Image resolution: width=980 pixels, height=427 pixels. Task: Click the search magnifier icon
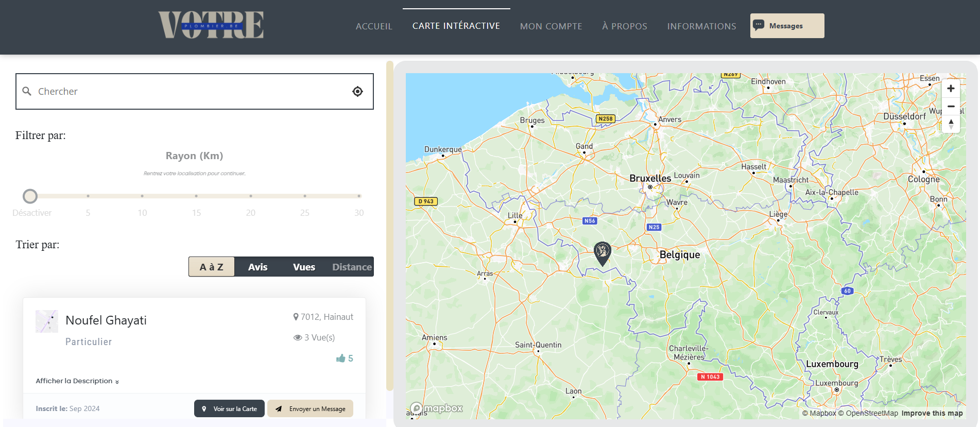coord(27,91)
